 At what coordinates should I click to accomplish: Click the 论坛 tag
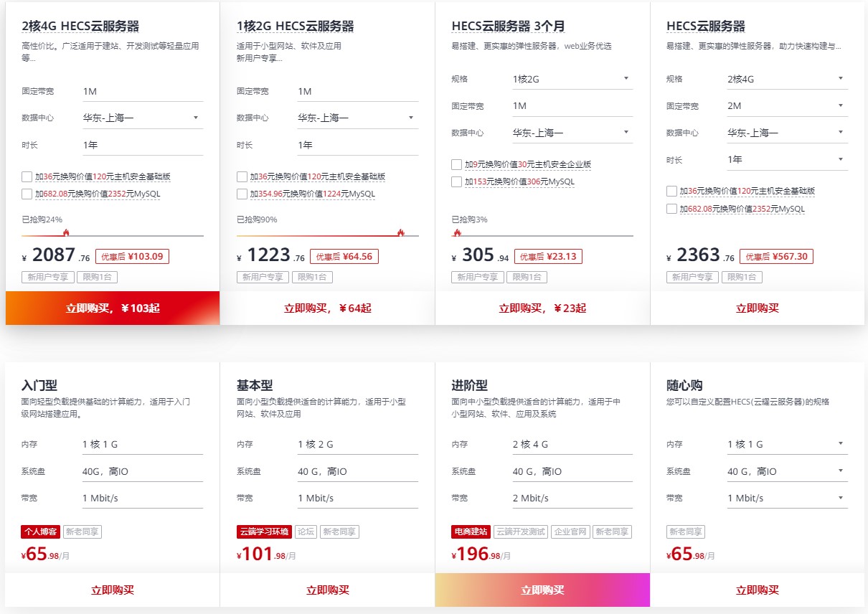pyautogui.click(x=306, y=532)
